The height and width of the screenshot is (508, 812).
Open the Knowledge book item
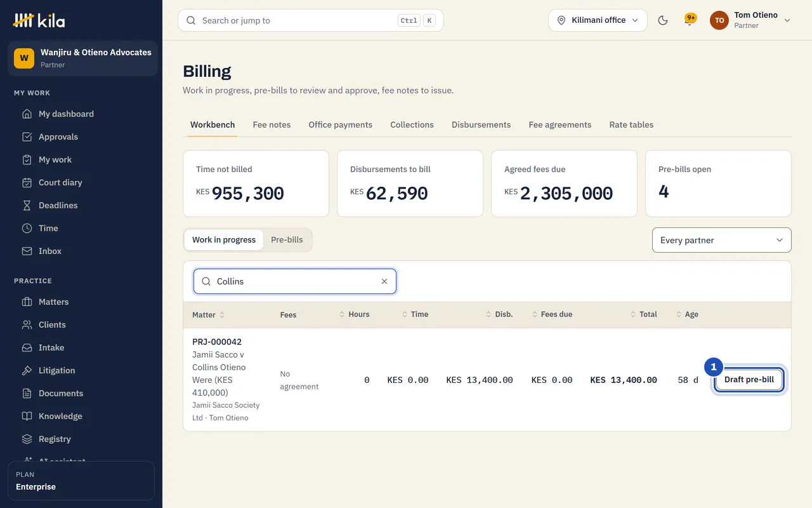coord(81,416)
